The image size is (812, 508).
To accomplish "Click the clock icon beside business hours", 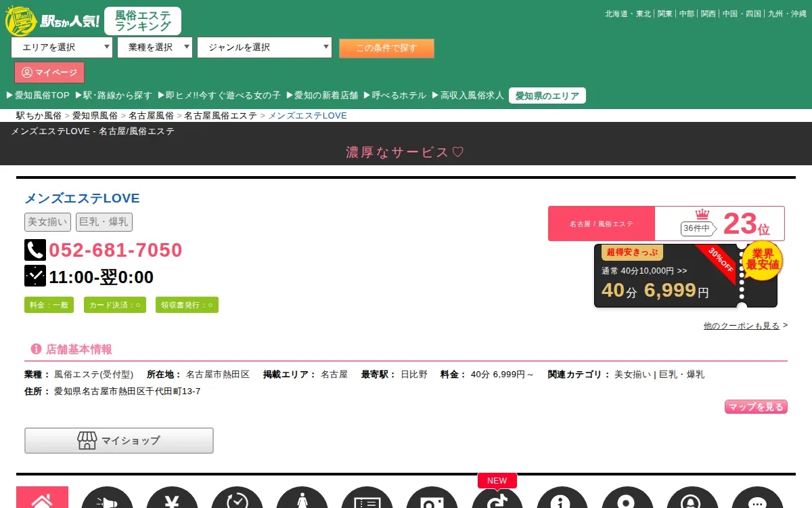I will [35, 276].
